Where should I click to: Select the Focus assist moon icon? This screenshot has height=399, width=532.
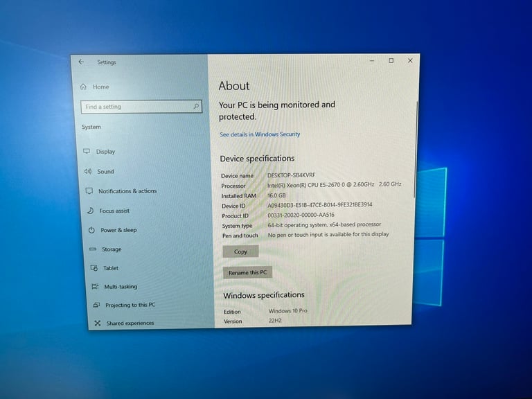click(90, 211)
